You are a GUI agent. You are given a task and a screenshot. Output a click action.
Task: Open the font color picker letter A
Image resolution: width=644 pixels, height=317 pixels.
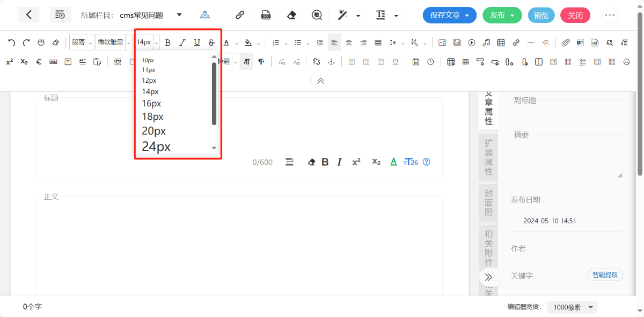(226, 42)
